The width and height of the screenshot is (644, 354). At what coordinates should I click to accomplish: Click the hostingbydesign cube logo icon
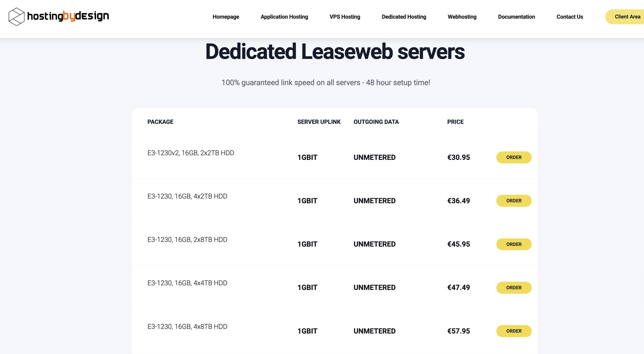16,17
